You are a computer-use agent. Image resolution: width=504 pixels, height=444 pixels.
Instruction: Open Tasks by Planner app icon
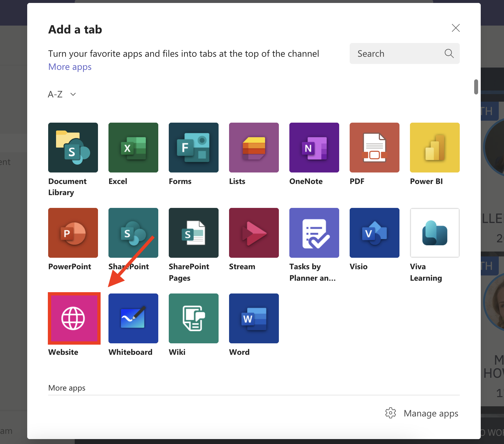[x=314, y=233]
